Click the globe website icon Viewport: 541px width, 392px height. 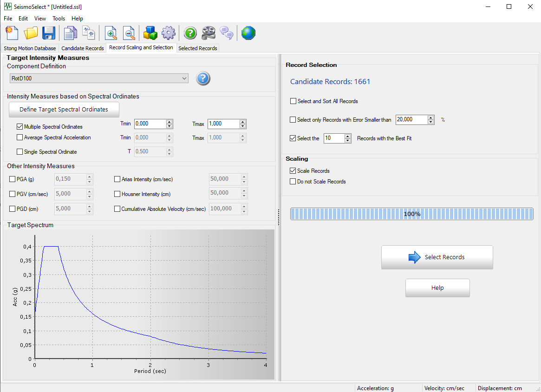[248, 33]
